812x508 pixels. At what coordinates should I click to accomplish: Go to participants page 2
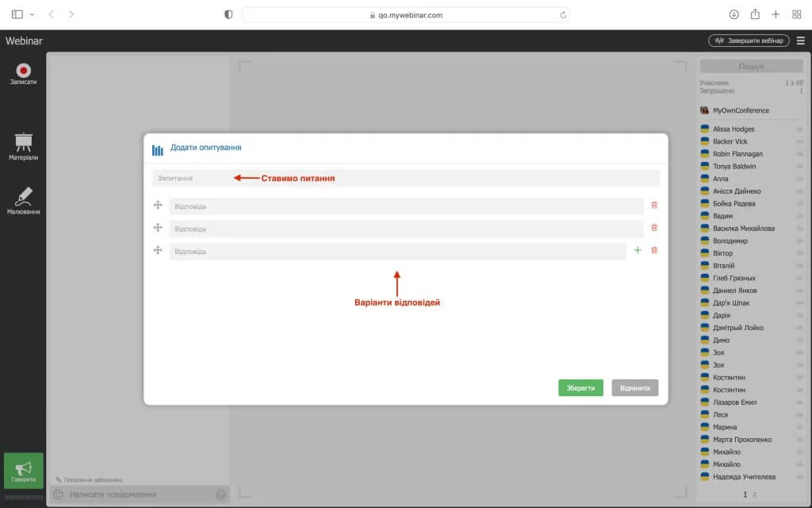point(754,495)
